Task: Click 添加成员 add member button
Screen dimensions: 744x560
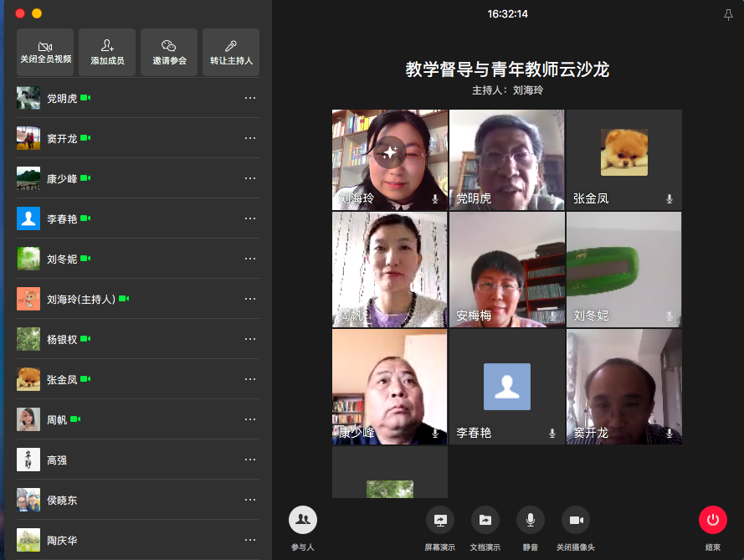Action: click(107, 53)
